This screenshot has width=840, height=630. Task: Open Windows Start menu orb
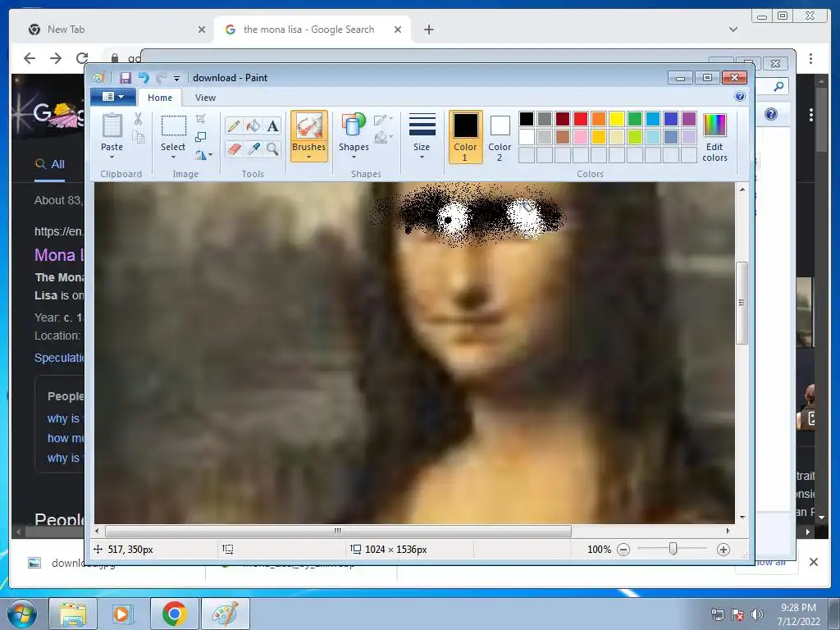pos(21,614)
